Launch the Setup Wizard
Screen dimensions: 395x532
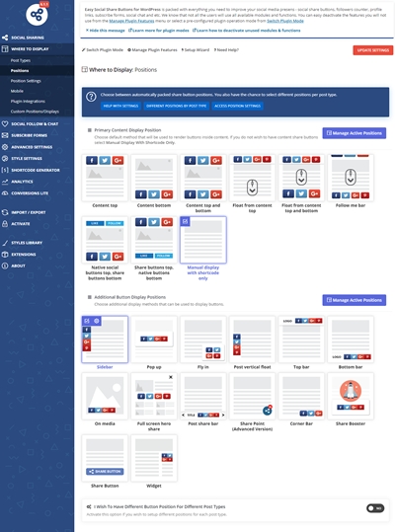196,50
